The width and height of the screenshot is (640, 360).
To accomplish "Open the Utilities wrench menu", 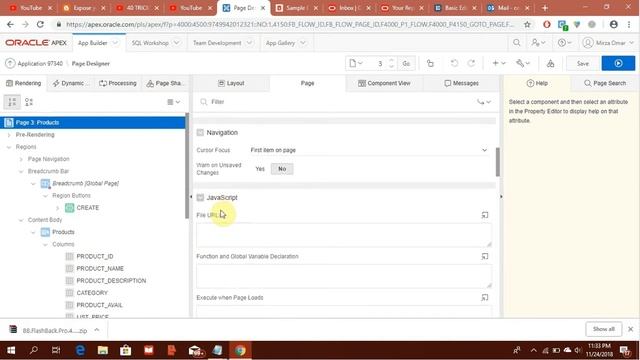I will coord(523,63).
